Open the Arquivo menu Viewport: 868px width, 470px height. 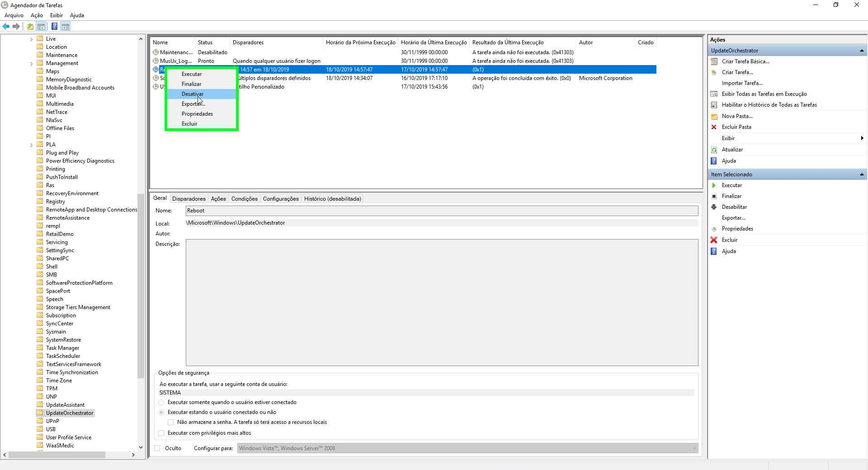[x=14, y=15]
